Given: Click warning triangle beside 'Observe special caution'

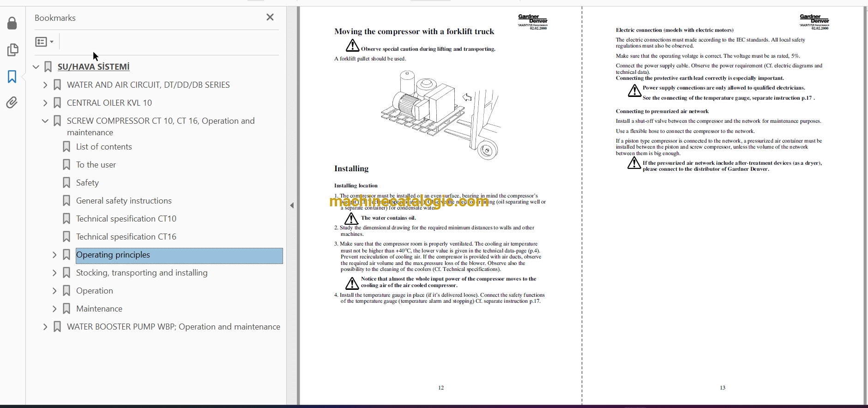Looking at the screenshot, I should [353, 45].
